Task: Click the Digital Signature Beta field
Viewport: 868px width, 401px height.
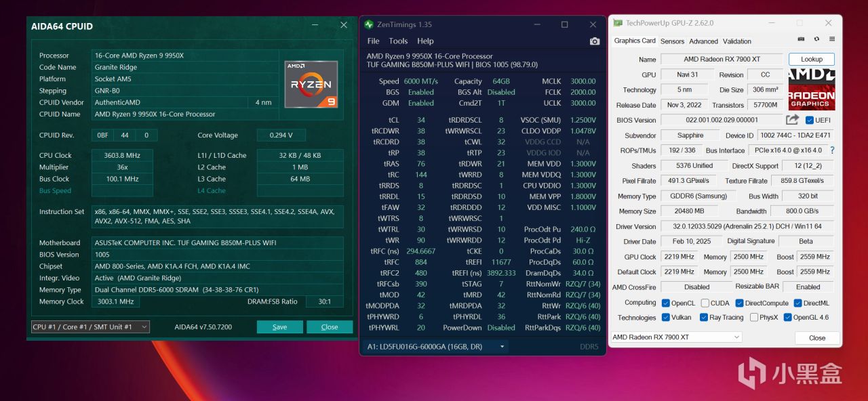Action: 806,241
